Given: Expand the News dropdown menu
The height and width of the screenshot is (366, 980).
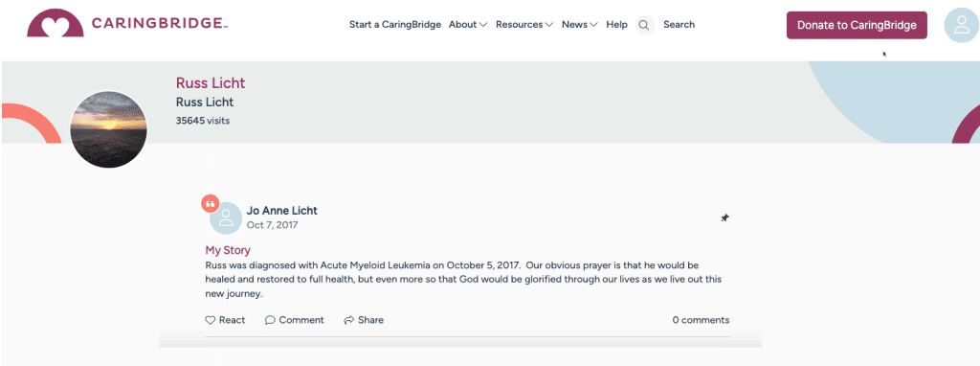Looking at the screenshot, I should click(x=579, y=24).
